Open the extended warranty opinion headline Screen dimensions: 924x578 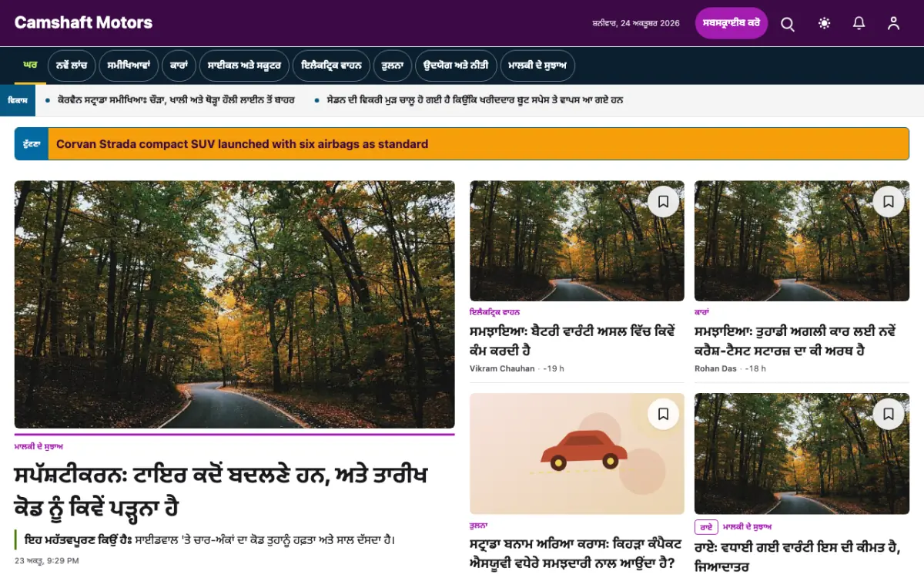click(x=798, y=556)
